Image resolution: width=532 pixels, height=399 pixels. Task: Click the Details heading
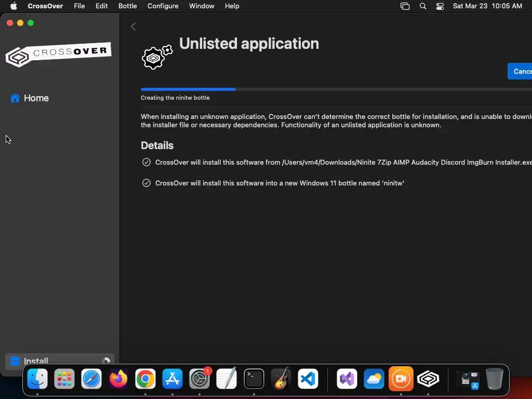click(x=157, y=145)
